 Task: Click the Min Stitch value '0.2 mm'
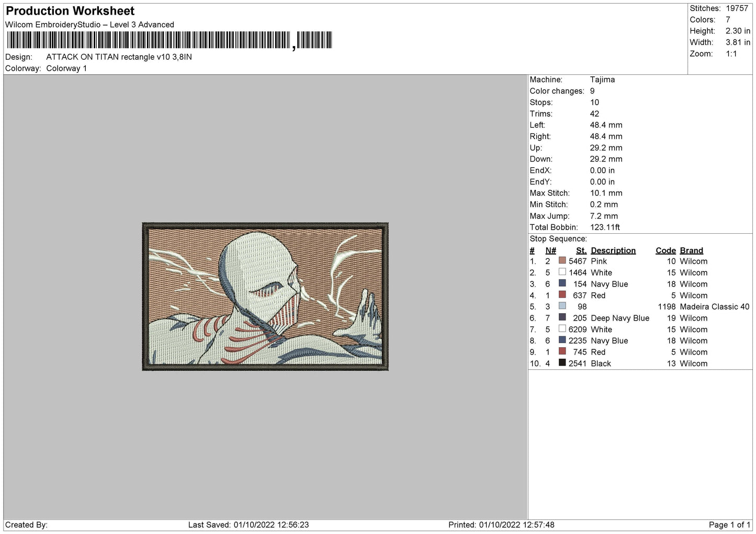(x=604, y=204)
